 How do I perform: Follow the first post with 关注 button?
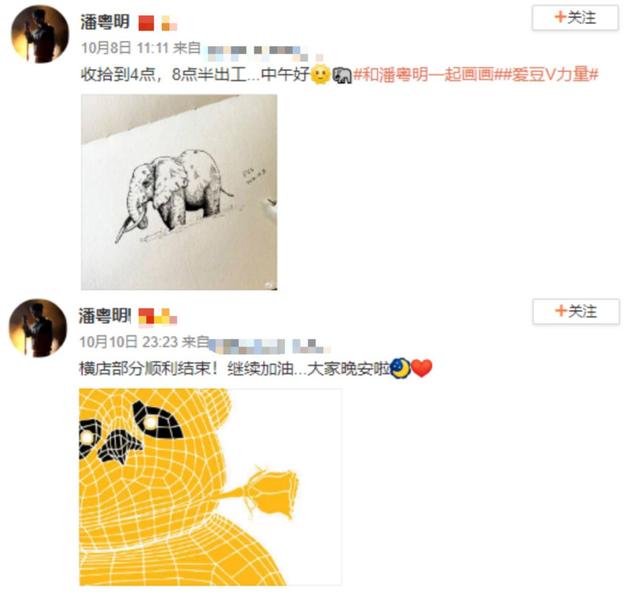click(575, 18)
